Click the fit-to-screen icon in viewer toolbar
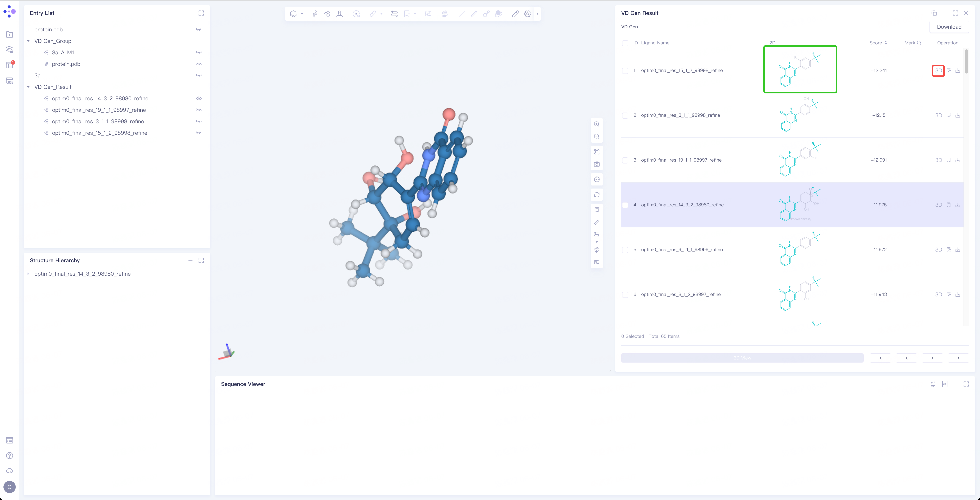The height and width of the screenshot is (500, 980). coord(597,152)
